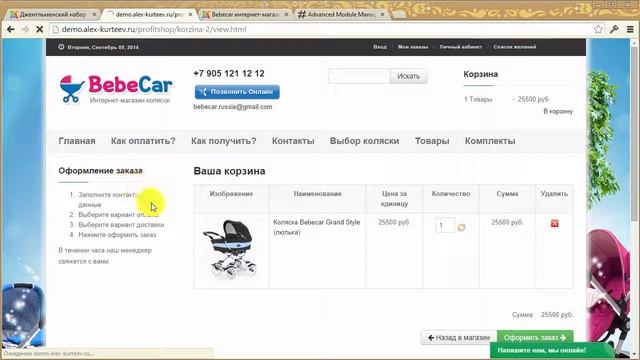
Task: Click the Искать search button
Action: coord(408,76)
